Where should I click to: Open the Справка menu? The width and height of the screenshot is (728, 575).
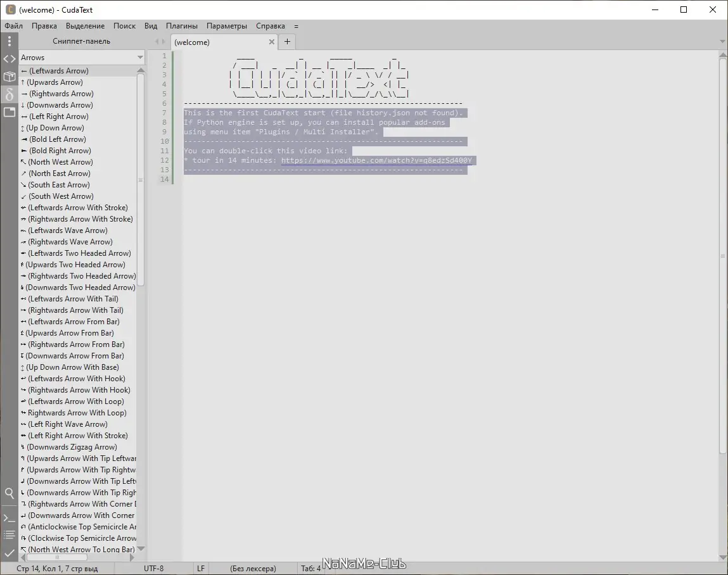tap(270, 26)
